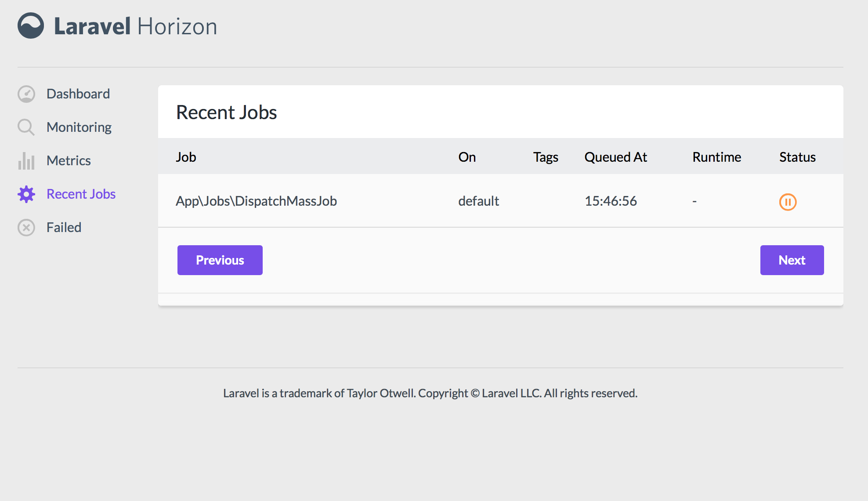Viewport: 868px width, 501px height.
Task: Switch to the Failed section
Action: [x=64, y=227]
